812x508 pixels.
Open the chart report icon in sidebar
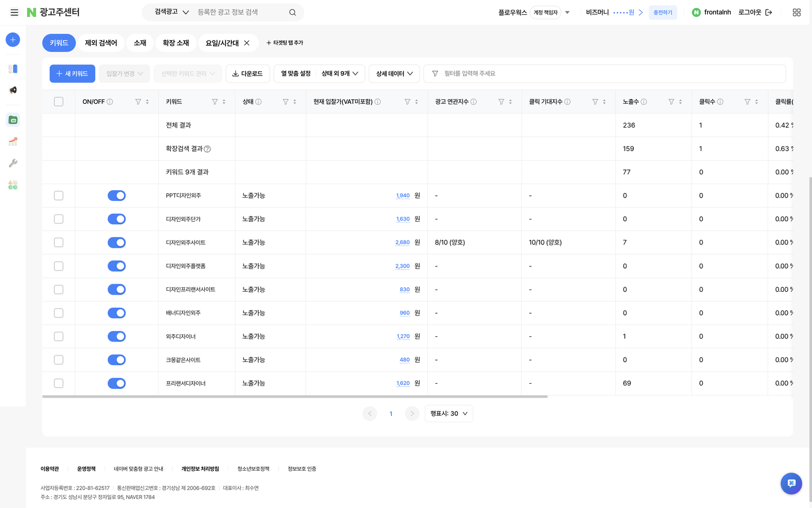click(x=13, y=142)
